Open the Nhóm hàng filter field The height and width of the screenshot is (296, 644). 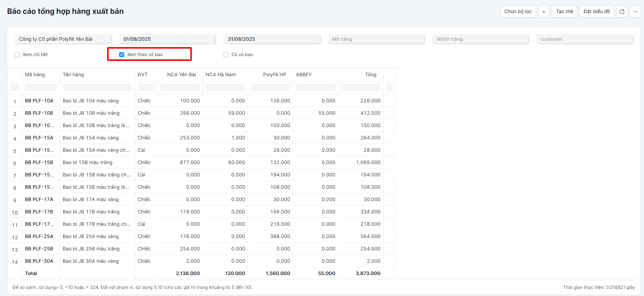pos(481,39)
